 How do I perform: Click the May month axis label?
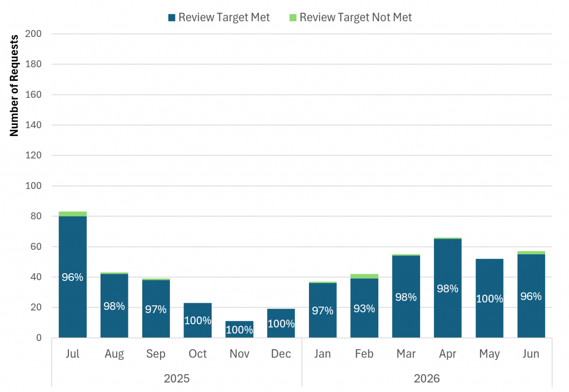pos(490,354)
